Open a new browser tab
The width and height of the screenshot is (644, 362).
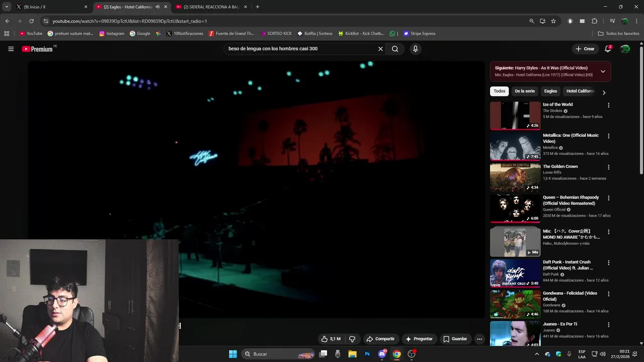click(258, 7)
